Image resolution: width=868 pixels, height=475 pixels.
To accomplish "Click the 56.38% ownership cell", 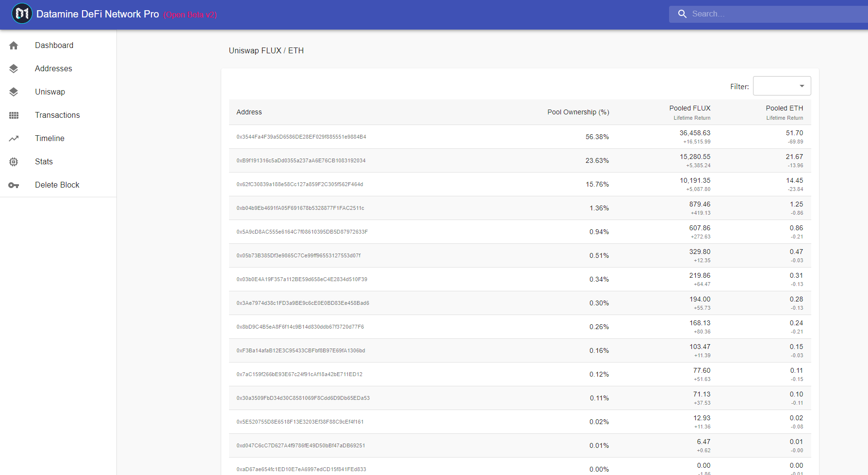I will click(597, 137).
